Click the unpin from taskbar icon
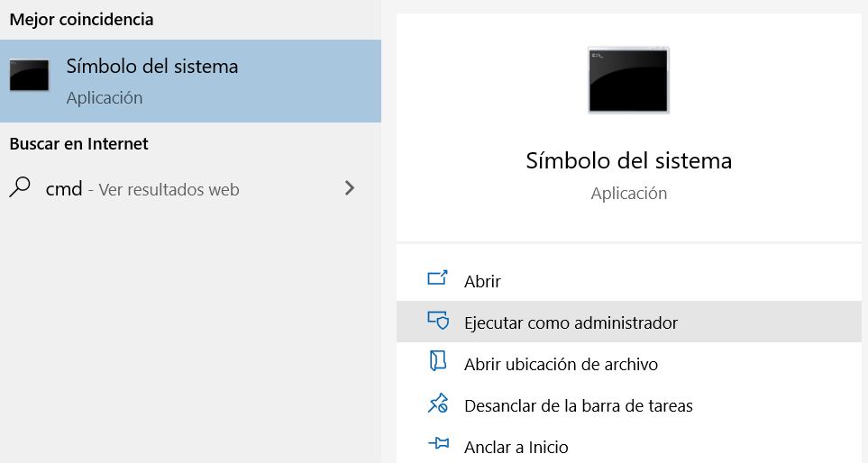The height and width of the screenshot is (463, 868). (437, 404)
